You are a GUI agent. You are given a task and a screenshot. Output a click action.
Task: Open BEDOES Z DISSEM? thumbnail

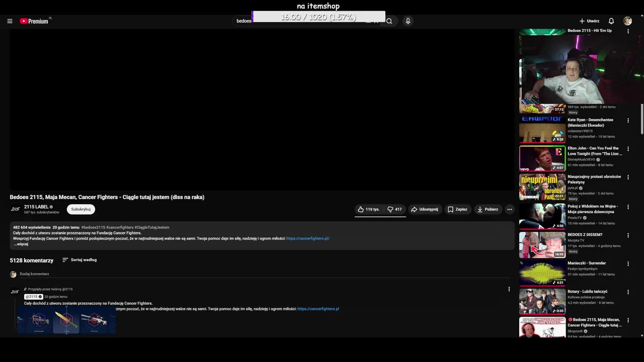(542, 244)
